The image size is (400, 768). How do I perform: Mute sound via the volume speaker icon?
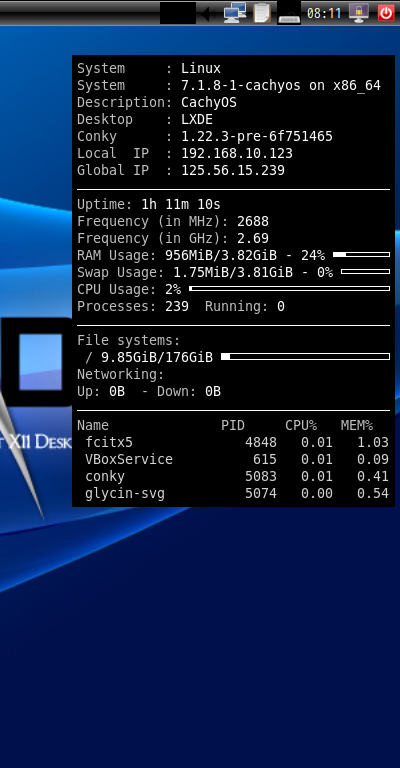point(209,13)
